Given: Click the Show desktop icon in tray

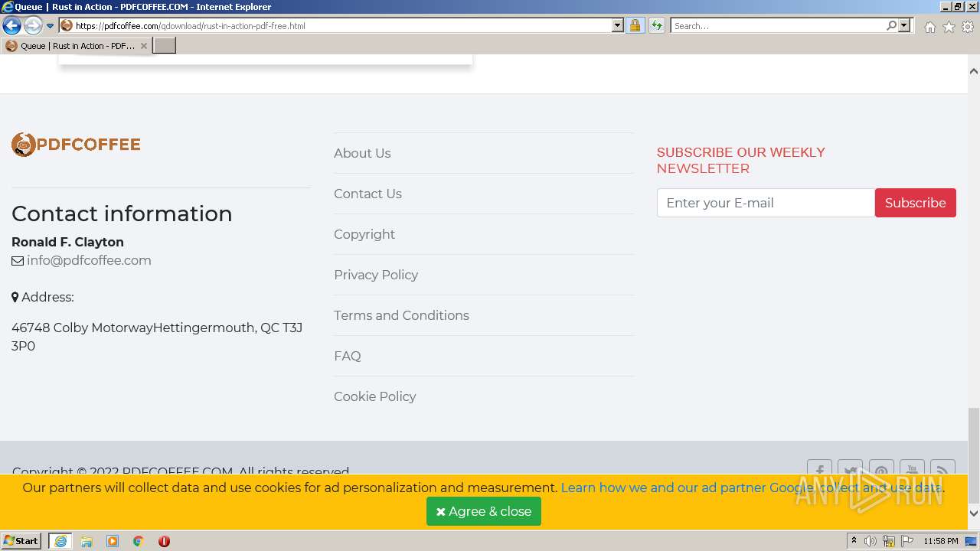Looking at the screenshot, I should tap(972, 541).
